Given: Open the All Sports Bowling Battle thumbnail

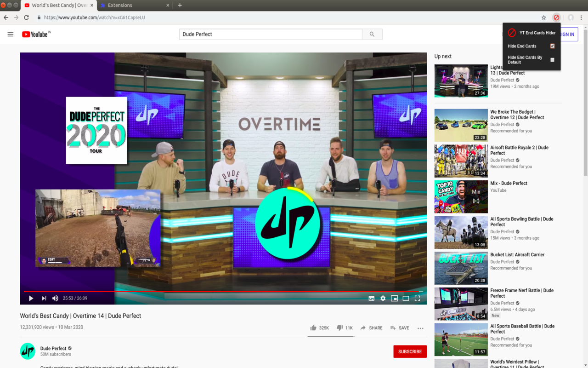Looking at the screenshot, I should point(461,232).
